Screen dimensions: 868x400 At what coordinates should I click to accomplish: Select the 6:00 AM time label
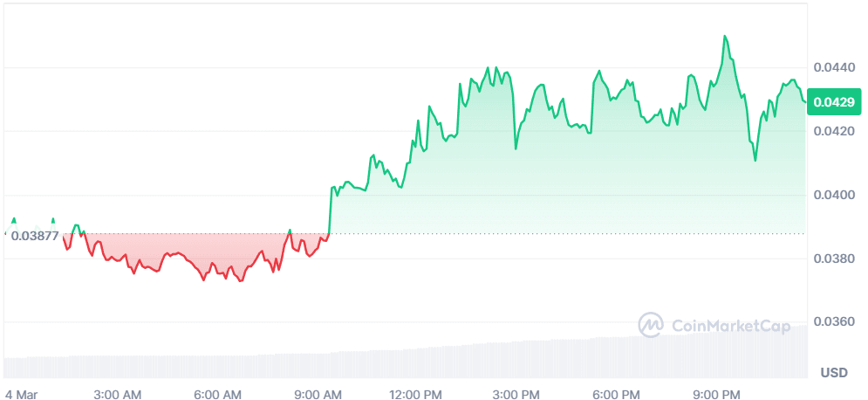pos(219,394)
